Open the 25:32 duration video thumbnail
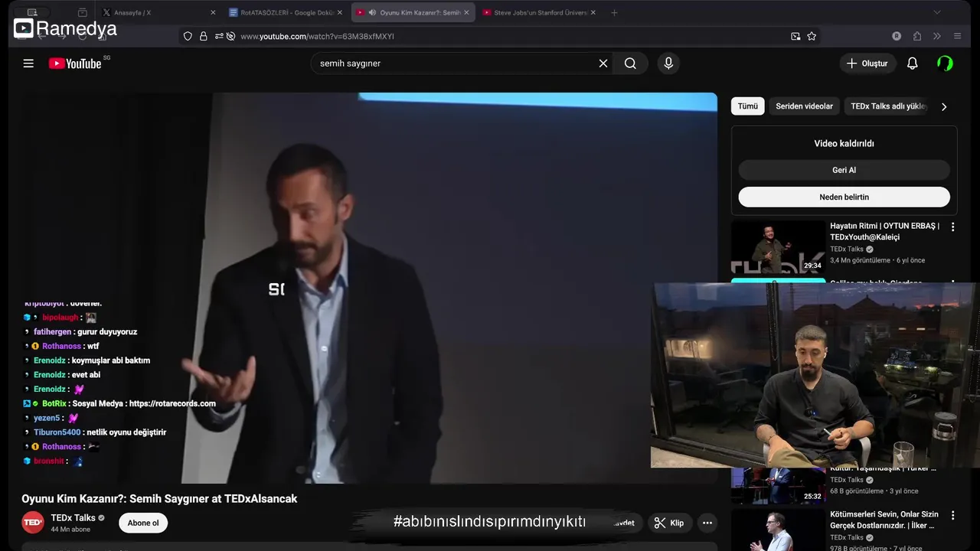 pyautogui.click(x=778, y=486)
